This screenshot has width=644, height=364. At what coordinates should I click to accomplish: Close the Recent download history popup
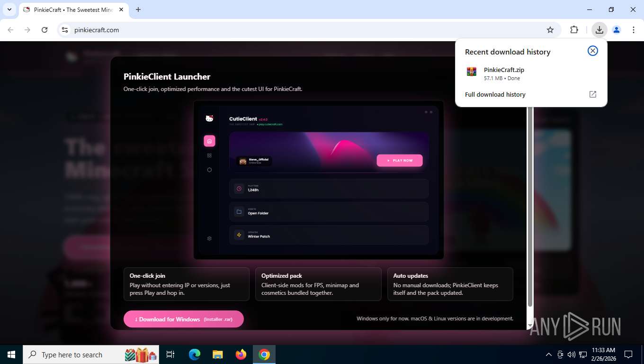pos(593,51)
